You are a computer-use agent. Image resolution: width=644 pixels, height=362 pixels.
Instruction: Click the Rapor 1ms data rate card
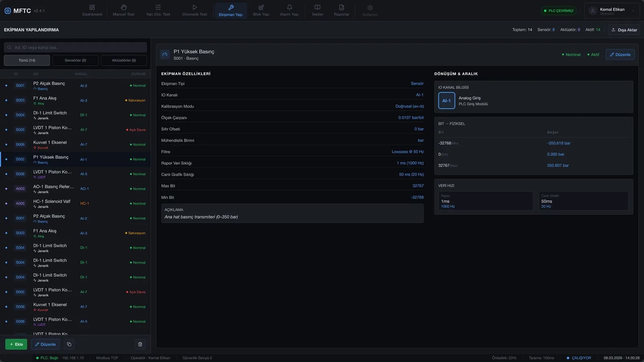[485, 201]
